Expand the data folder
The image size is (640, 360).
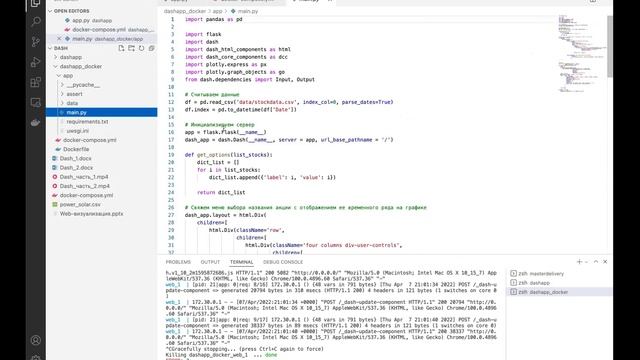tap(72, 103)
